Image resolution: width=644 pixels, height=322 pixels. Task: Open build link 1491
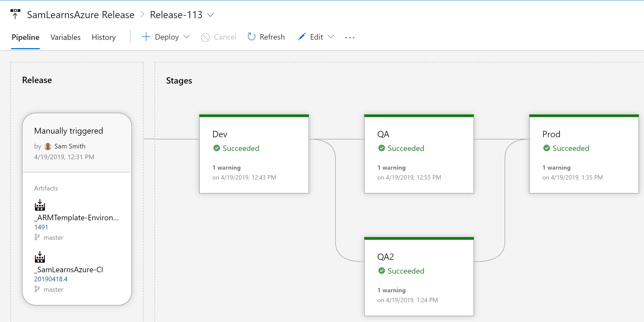(41, 227)
